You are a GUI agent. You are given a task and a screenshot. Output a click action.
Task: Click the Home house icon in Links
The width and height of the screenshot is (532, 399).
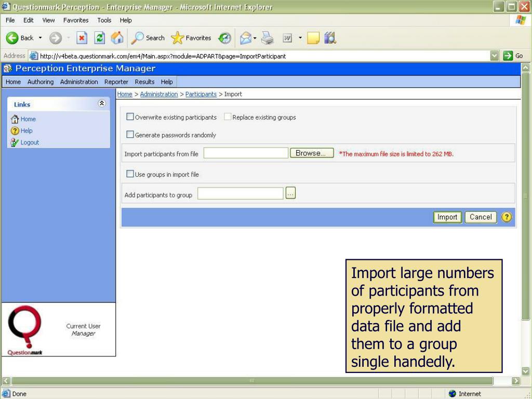[15, 119]
